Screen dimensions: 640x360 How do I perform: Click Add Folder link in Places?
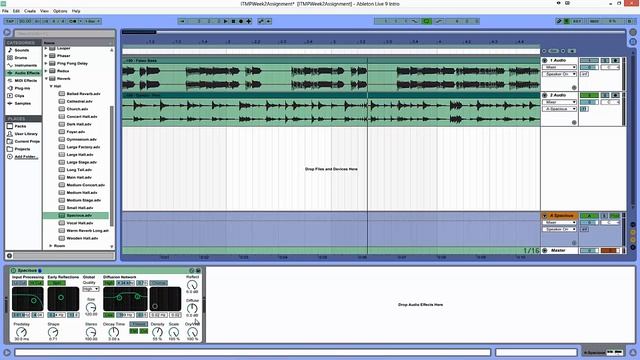26,157
